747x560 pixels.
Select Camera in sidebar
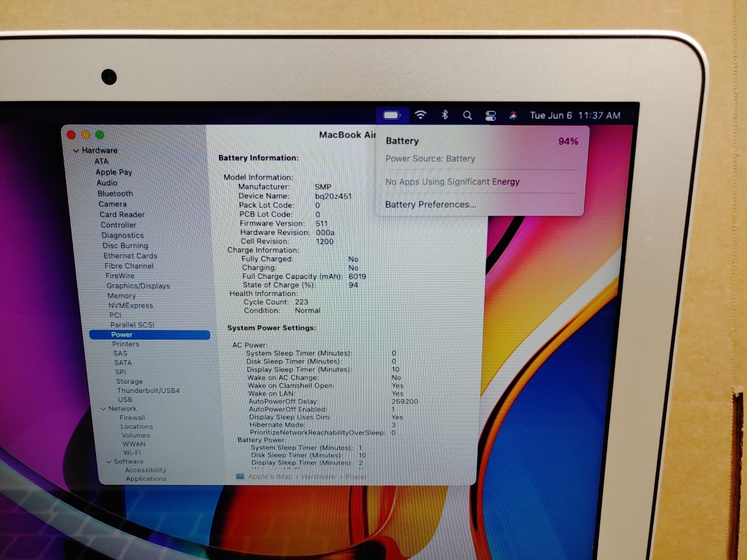pos(113,204)
